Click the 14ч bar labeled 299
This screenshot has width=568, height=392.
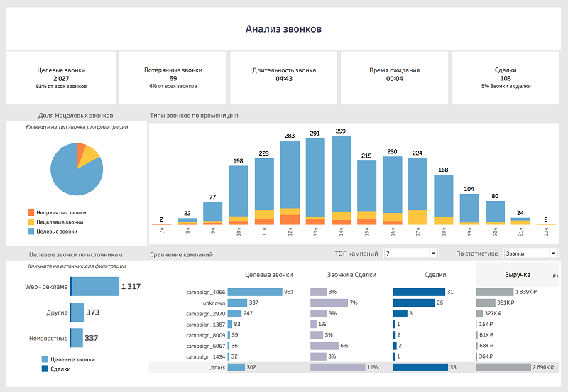341,180
